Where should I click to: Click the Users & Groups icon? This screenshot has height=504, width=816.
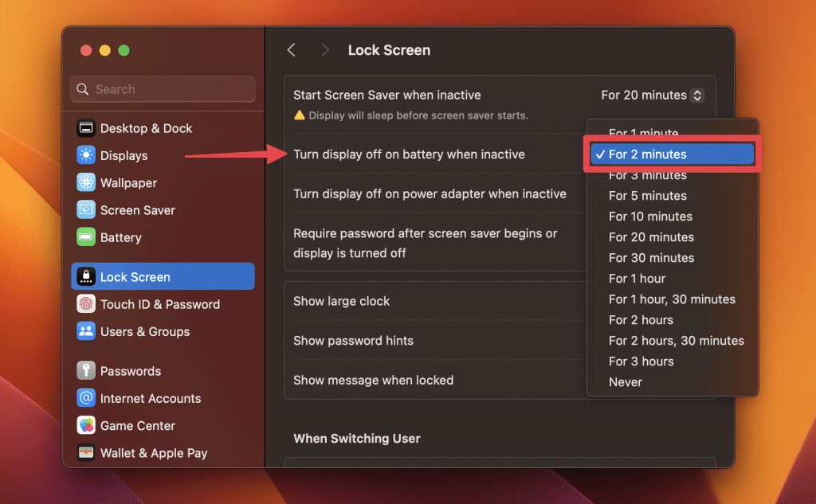(86, 331)
